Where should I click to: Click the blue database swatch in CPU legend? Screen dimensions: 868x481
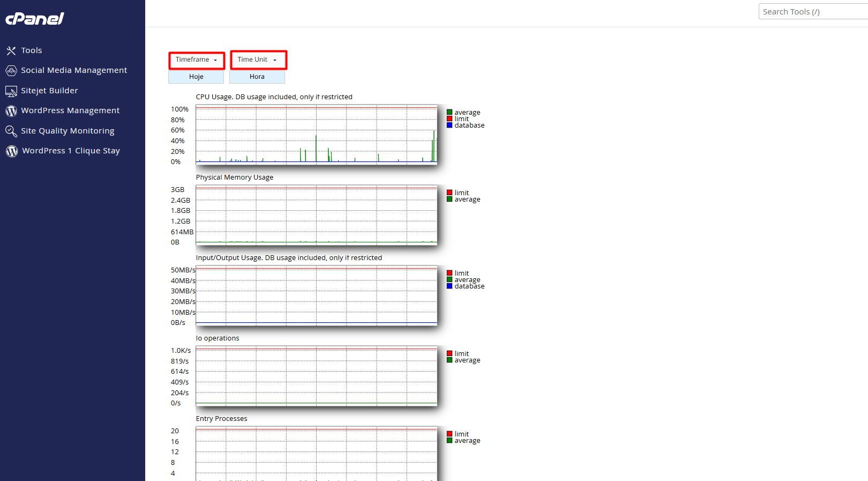pos(450,125)
